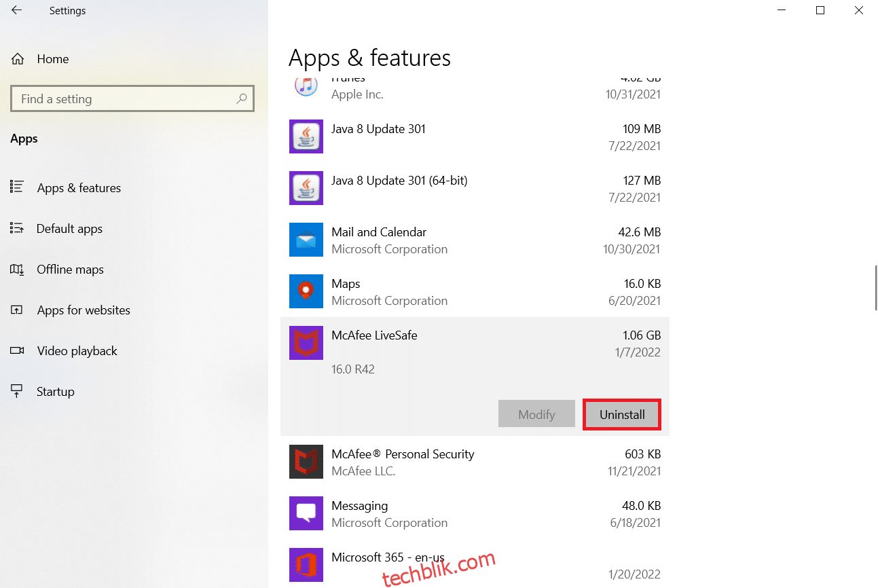Open Default apps settings
The image size is (878, 588).
click(x=69, y=229)
